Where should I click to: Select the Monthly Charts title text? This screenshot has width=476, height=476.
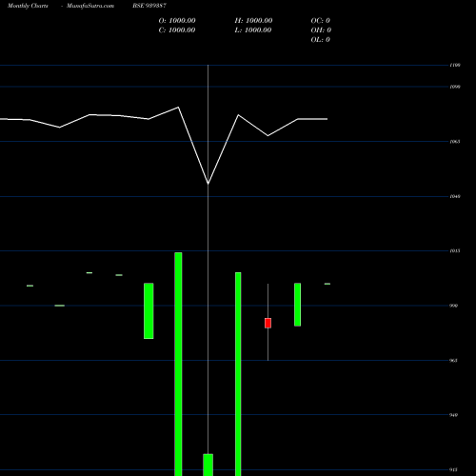tap(28, 6)
